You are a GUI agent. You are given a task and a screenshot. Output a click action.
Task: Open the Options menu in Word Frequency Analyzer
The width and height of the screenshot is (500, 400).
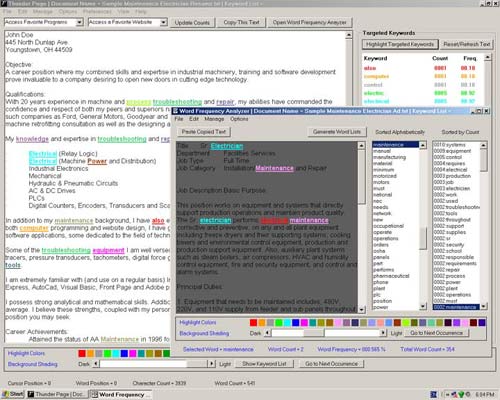coord(239,119)
